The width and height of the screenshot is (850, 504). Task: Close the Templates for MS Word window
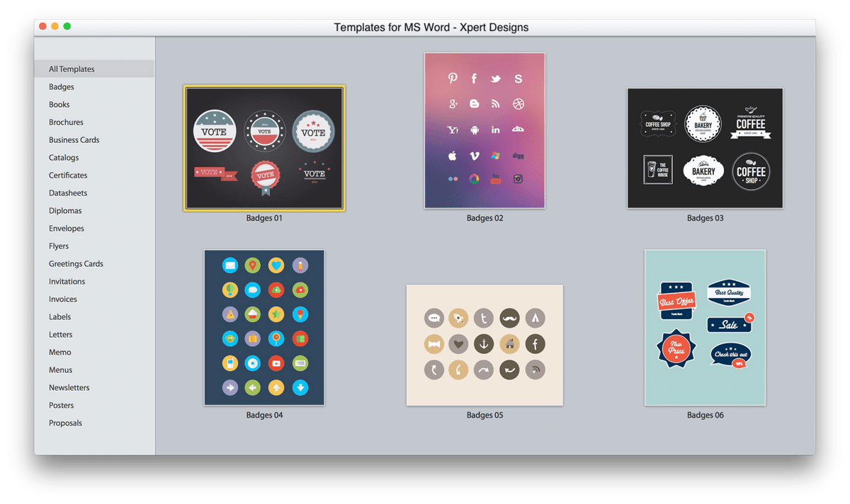click(x=42, y=26)
